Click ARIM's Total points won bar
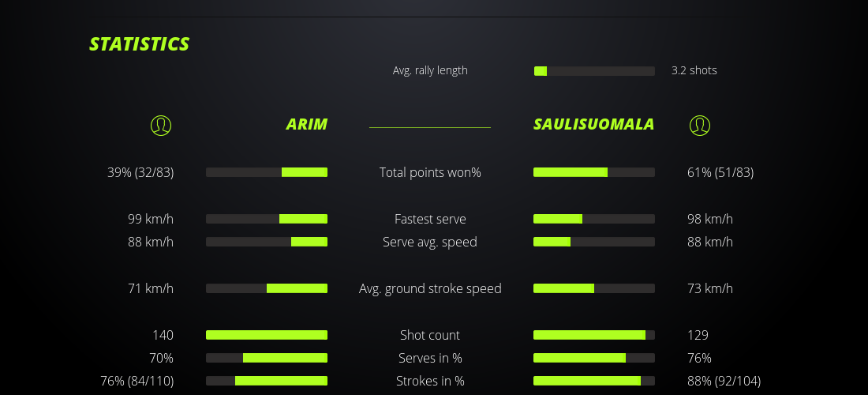This screenshot has height=395, width=868. click(267, 172)
